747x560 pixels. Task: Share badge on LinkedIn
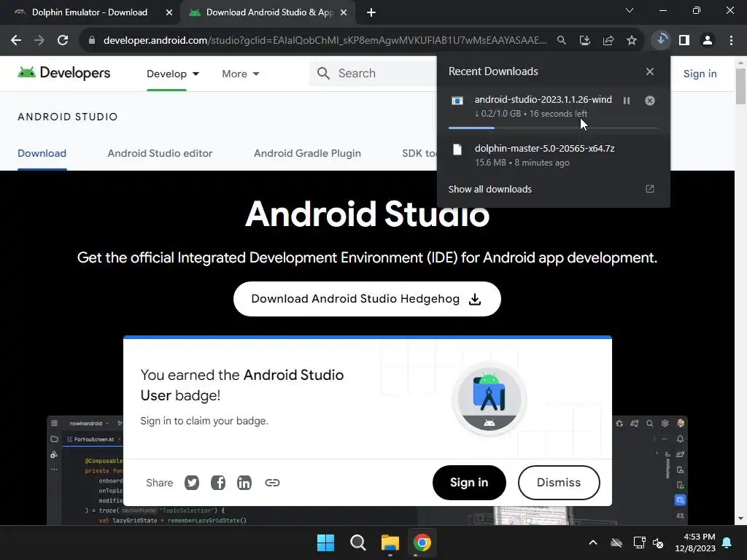[244, 483]
